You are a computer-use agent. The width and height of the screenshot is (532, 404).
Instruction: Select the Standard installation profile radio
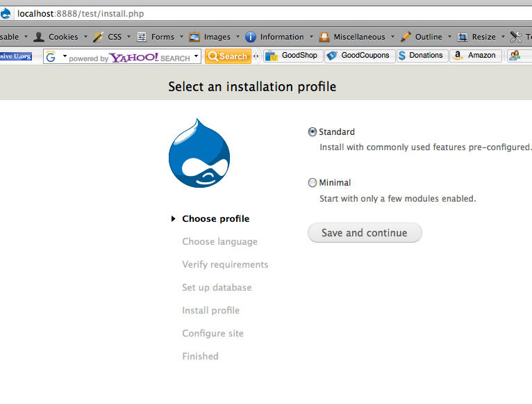click(x=313, y=131)
